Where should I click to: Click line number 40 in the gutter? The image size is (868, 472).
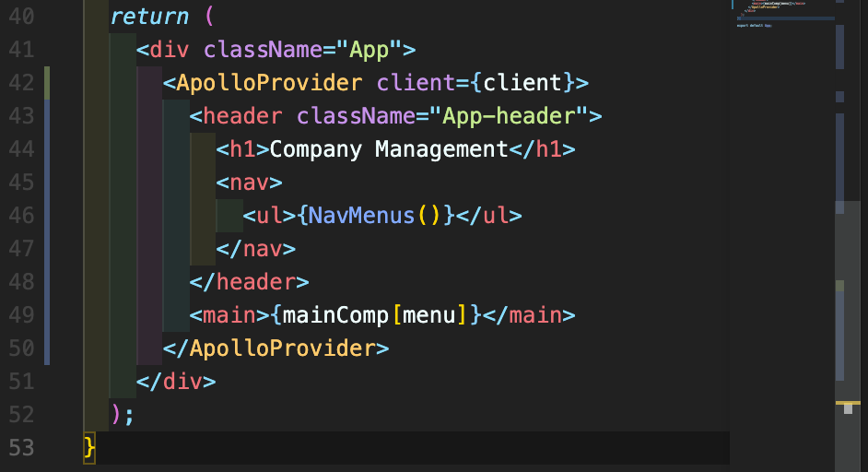[21, 17]
